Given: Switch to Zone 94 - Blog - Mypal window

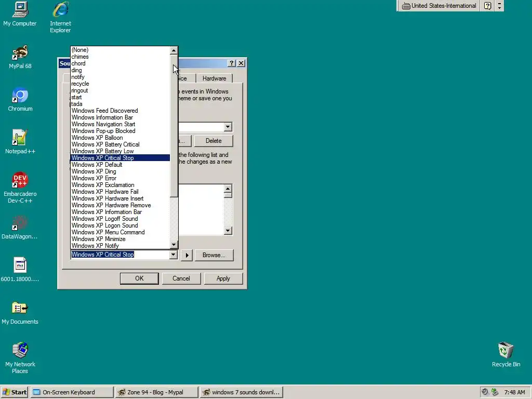Looking at the screenshot, I should [x=156, y=392].
